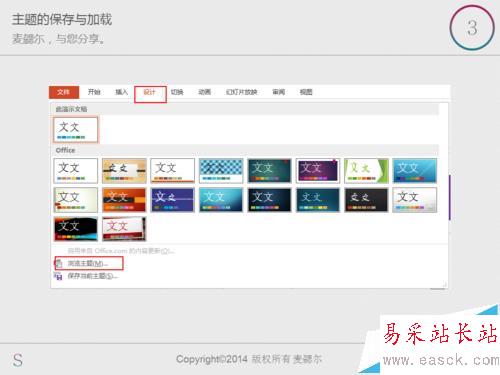Viewport: 500px width, 375px height.
Task: Click the gallery resize grip corner
Action: [x=444, y=285]
